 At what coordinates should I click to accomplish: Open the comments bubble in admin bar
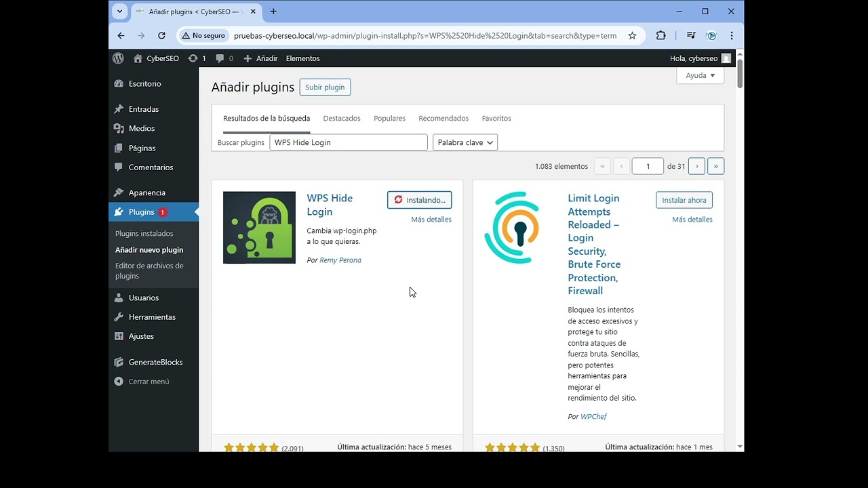pos(224,58)
